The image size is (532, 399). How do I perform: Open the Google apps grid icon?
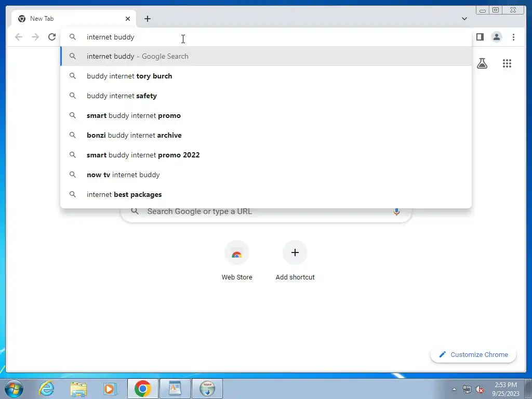(507, 63)
